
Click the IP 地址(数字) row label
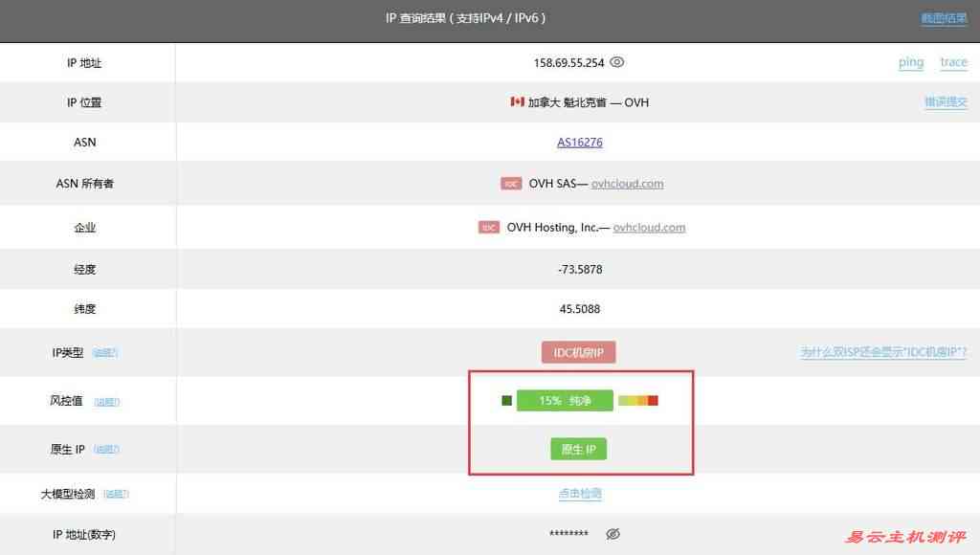[x=84, y=534]
